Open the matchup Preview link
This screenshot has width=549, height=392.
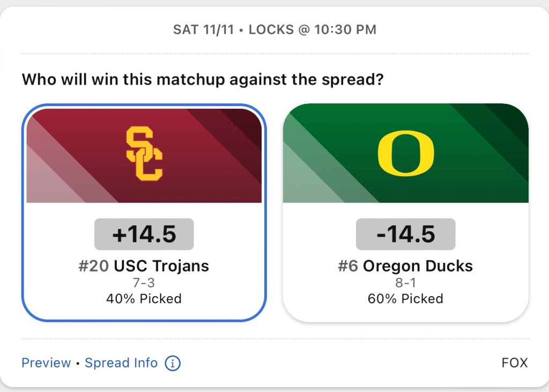(x=46, y=363)
